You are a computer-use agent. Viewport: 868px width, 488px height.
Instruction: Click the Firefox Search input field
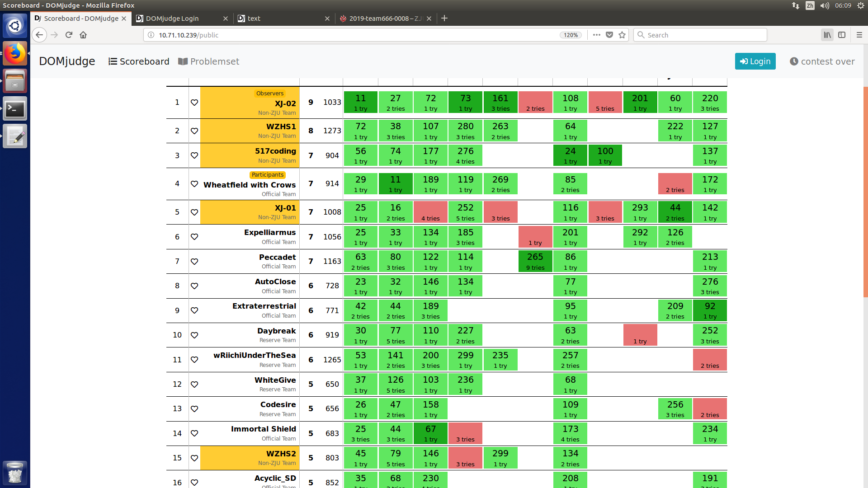pos(701,35)
